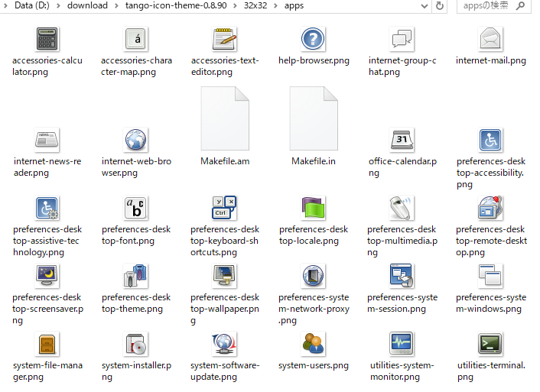The height and width of the screenshot is (392, 540).
Task: Click the preferences-system-session.png file name
Action: [x=402, y=303]
